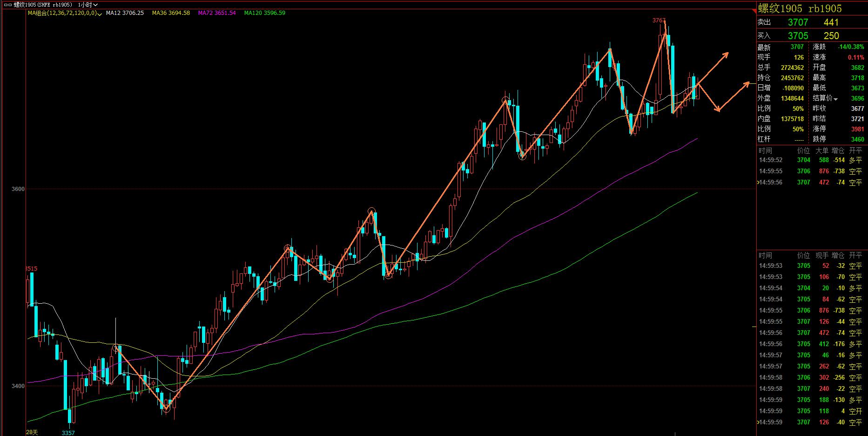The image size is (868, 436).
Task: Click the 3767 high price marker
Action: [659, 20]
